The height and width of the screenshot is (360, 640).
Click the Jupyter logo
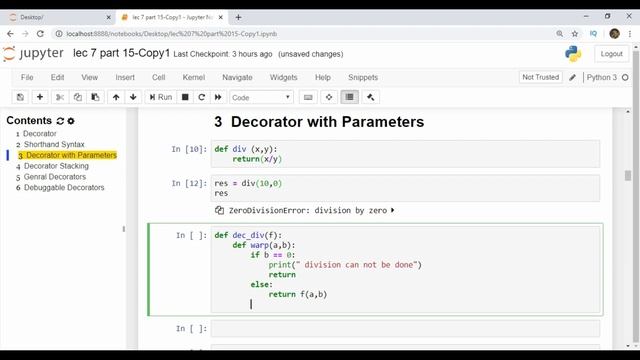(x=33, y=53)
